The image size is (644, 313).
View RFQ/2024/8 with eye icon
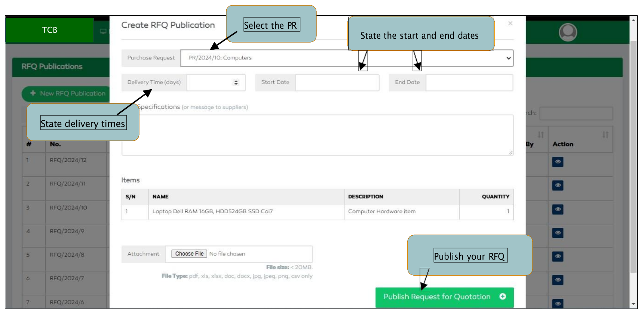click(558, 256)
